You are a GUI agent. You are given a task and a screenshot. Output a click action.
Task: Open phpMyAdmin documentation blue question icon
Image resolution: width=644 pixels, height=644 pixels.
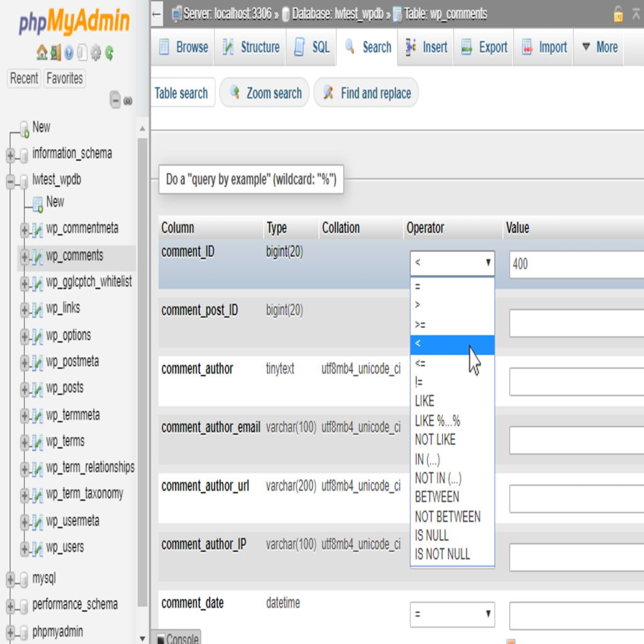pos(69,53)
